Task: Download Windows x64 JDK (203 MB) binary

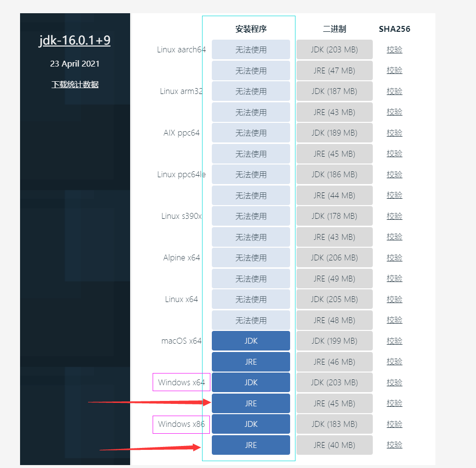Action: [335, 382]
